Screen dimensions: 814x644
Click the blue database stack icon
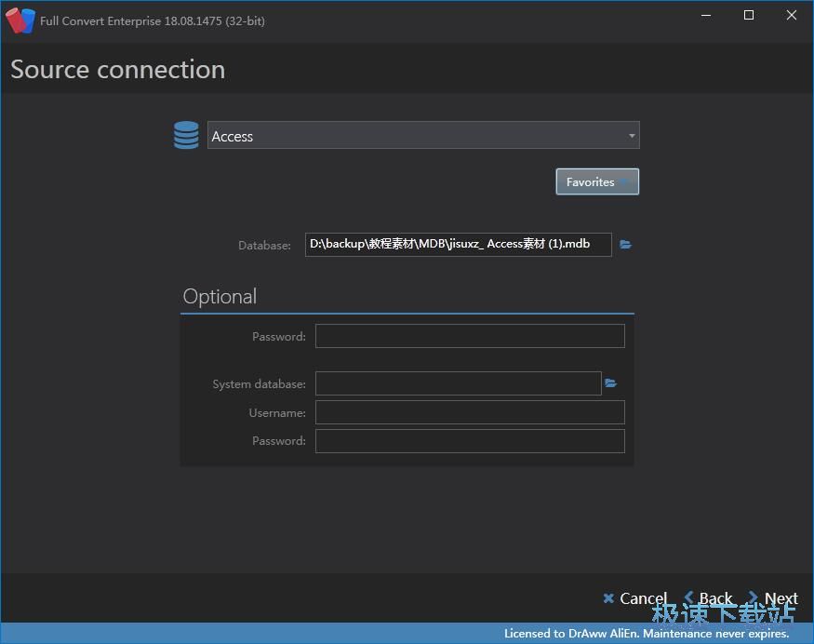[x=186, y=136]
